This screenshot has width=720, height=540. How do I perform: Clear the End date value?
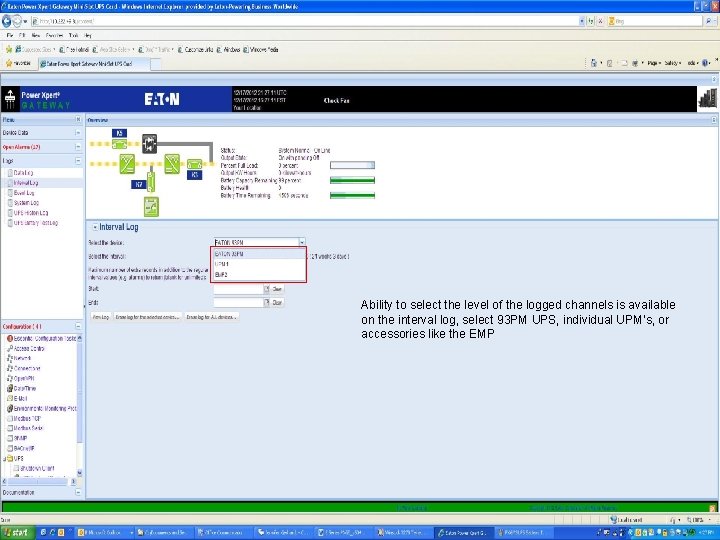point(277,303)
